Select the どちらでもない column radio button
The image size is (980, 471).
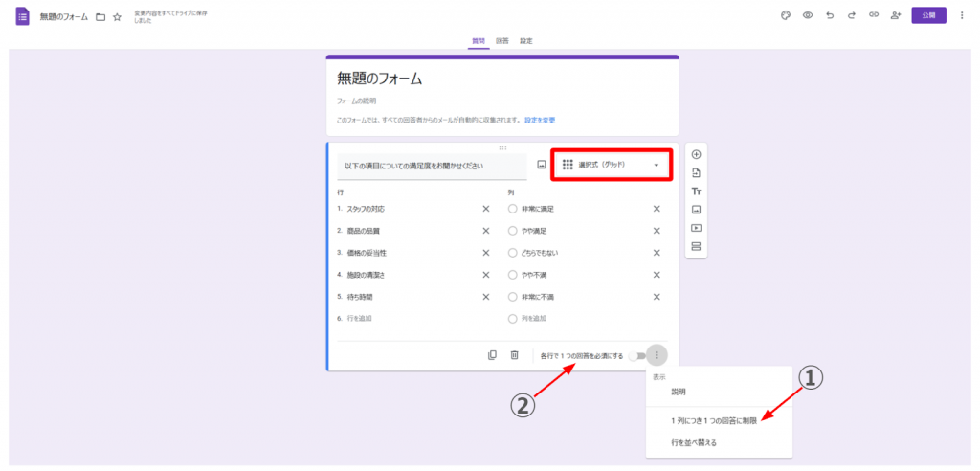coord(513,253)
